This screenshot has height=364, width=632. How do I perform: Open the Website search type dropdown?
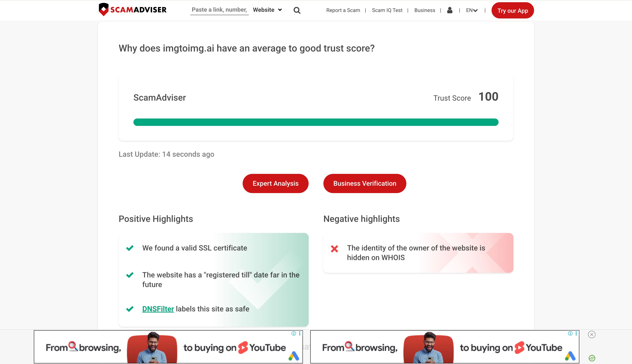(267, 10)
